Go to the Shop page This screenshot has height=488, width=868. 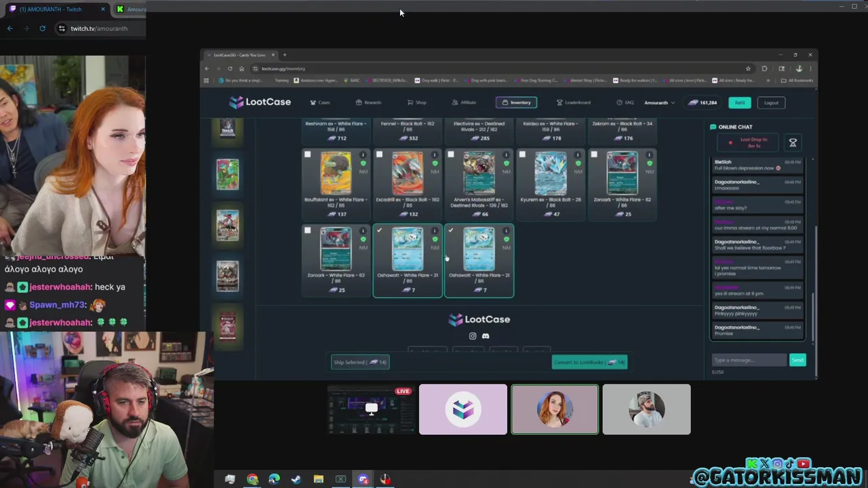click(x=416, y=102)
